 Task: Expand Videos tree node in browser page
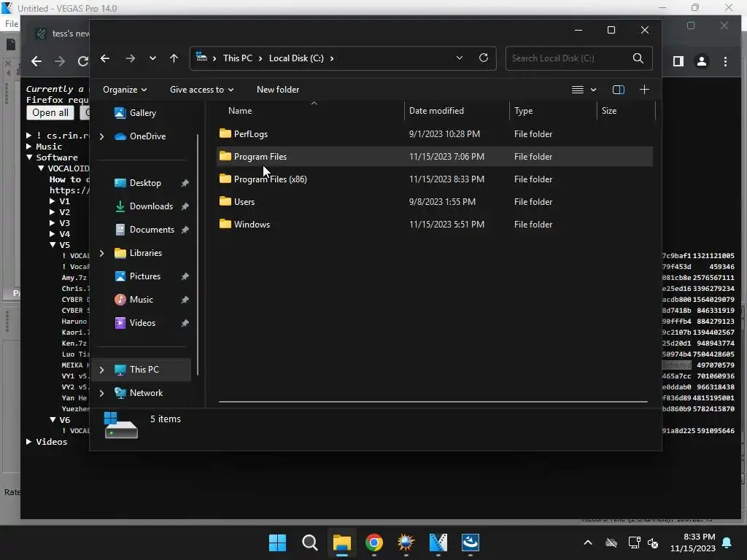pyautogui.click(x=29, y=441)
